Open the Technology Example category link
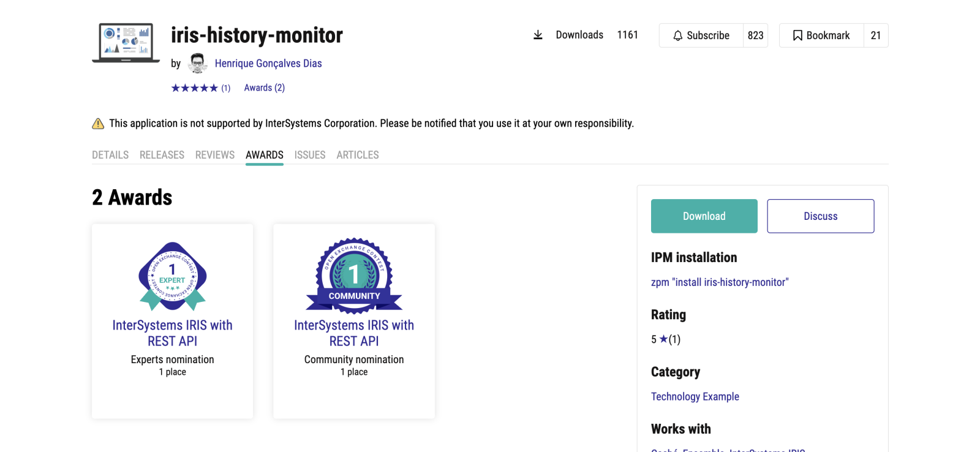980x452 pixels. [695, 397]
